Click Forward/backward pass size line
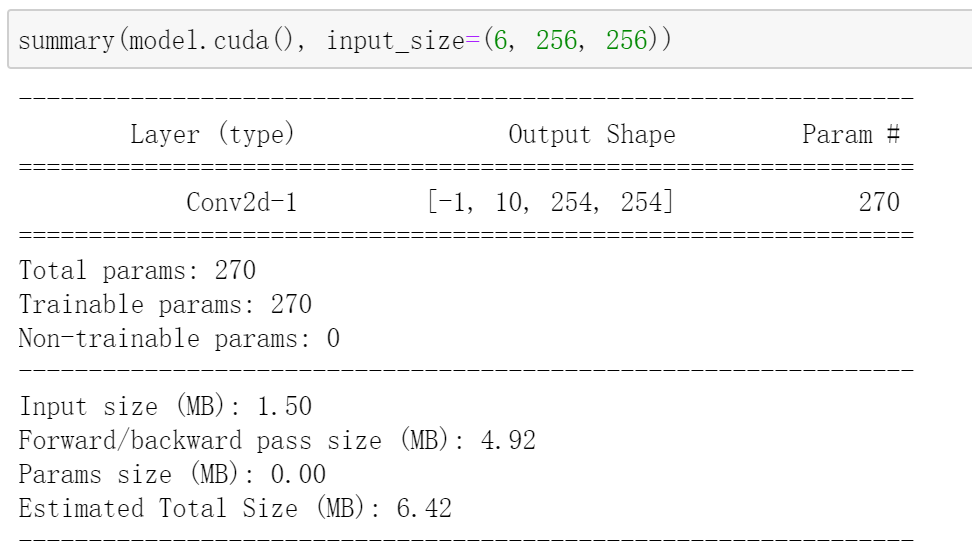Viewport: 972px width, 550px height. [277, 440]
